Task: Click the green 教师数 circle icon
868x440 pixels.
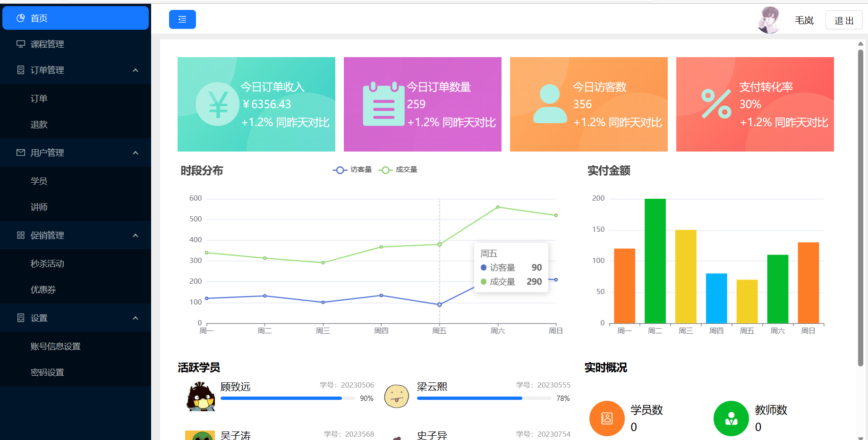Action: coord(731,418)
